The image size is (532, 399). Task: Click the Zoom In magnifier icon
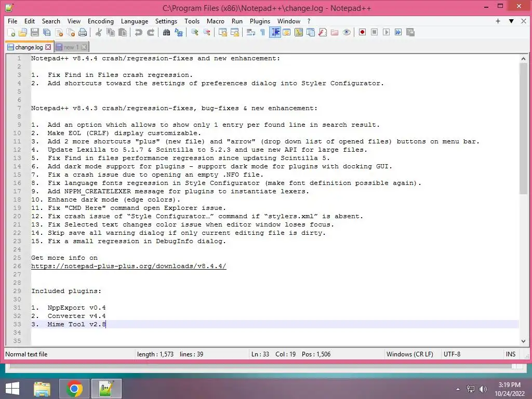pyautogui.click(x=195, y=32)
